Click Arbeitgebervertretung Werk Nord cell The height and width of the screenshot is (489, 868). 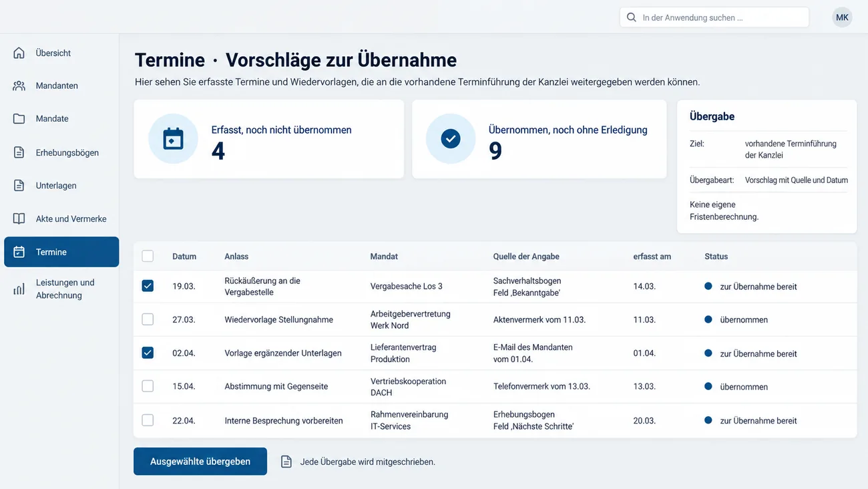(411, 319)
